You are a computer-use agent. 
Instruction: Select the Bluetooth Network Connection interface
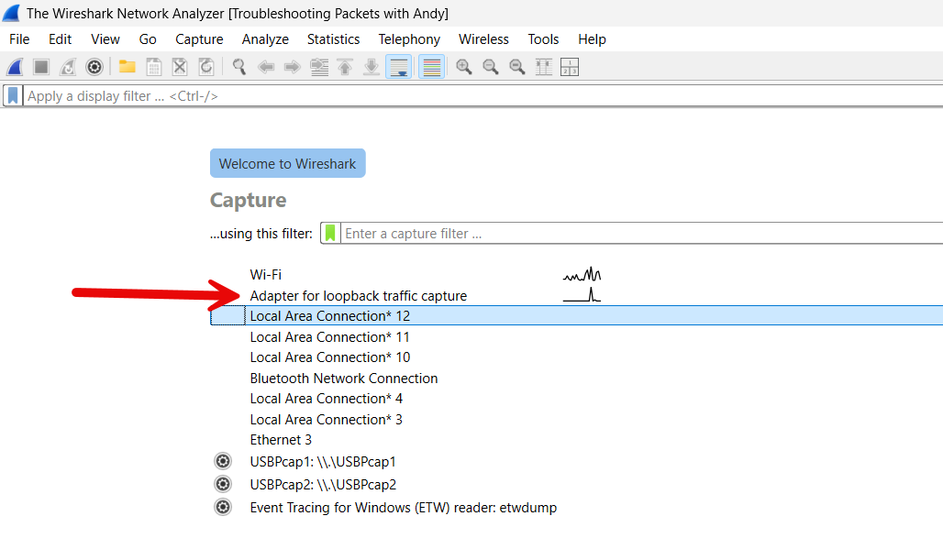click(x=343, y=378)
